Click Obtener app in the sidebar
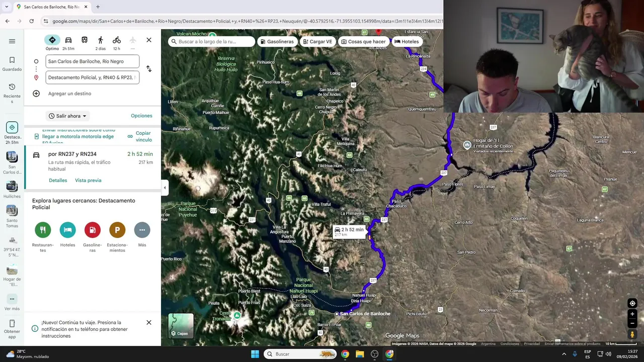 click(x=12, y=329)
